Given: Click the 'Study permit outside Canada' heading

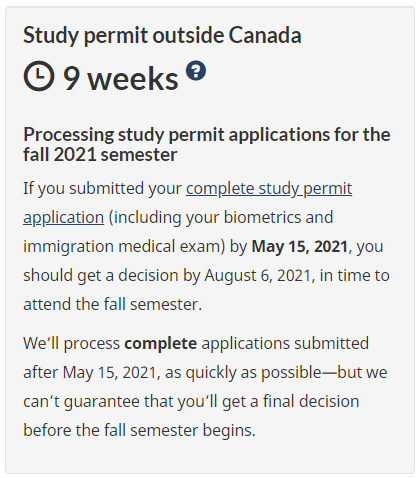Looking at the screenshot, I should [x=162, y=35].
